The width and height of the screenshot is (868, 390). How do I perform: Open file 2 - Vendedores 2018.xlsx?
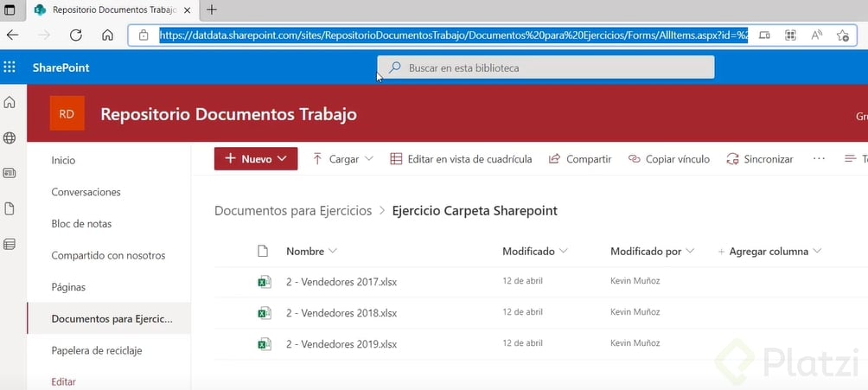341,313
